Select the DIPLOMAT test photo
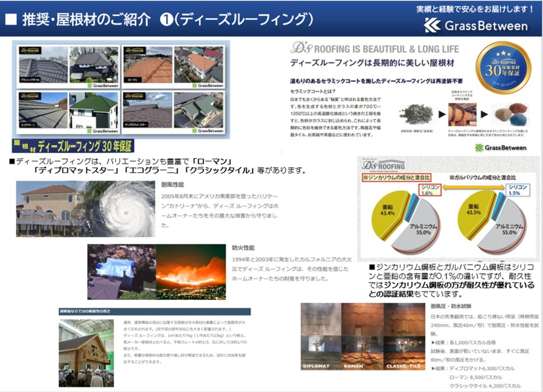 tap(321, 337)
